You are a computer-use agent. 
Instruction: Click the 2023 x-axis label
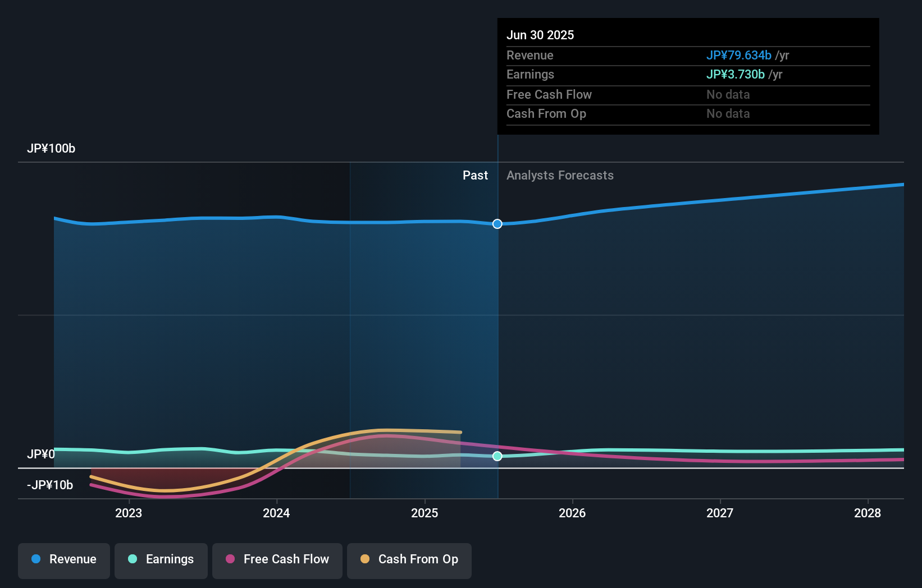coord(129,513)
